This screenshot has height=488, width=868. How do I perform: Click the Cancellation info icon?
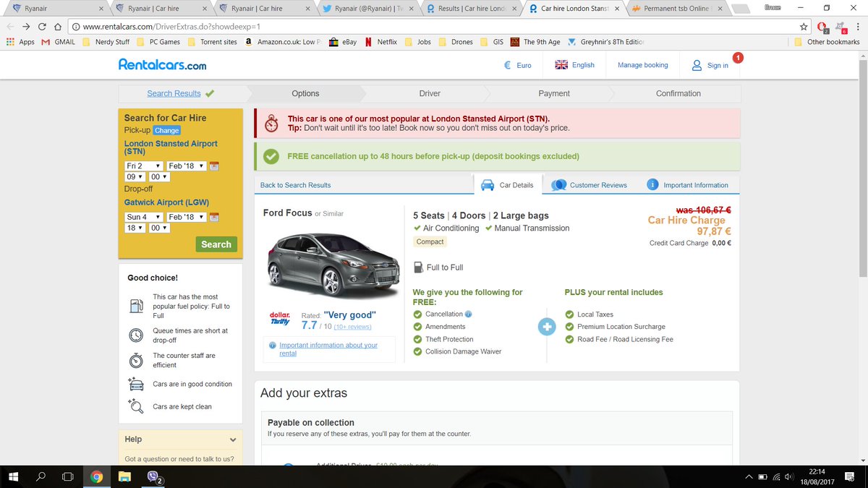(x=469, y=314)
